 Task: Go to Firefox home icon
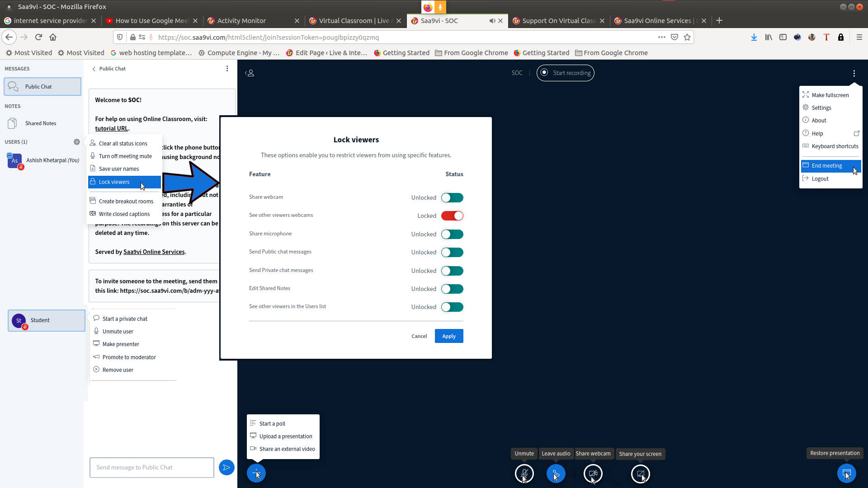coord(53,37)
